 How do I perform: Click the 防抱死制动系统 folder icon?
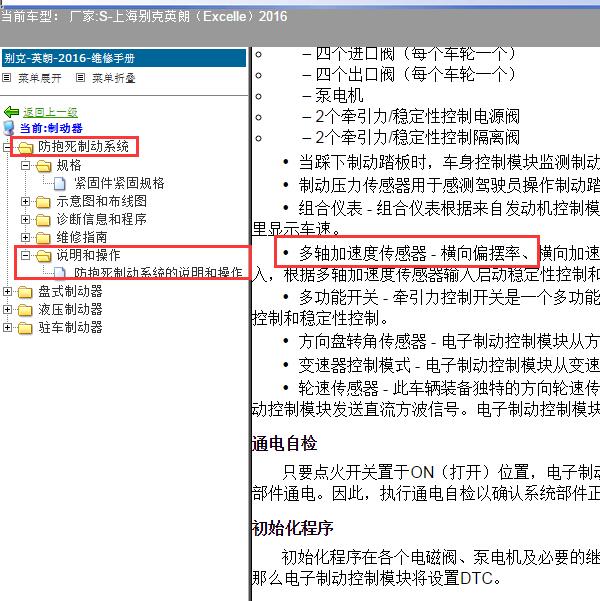pos(25,147)
